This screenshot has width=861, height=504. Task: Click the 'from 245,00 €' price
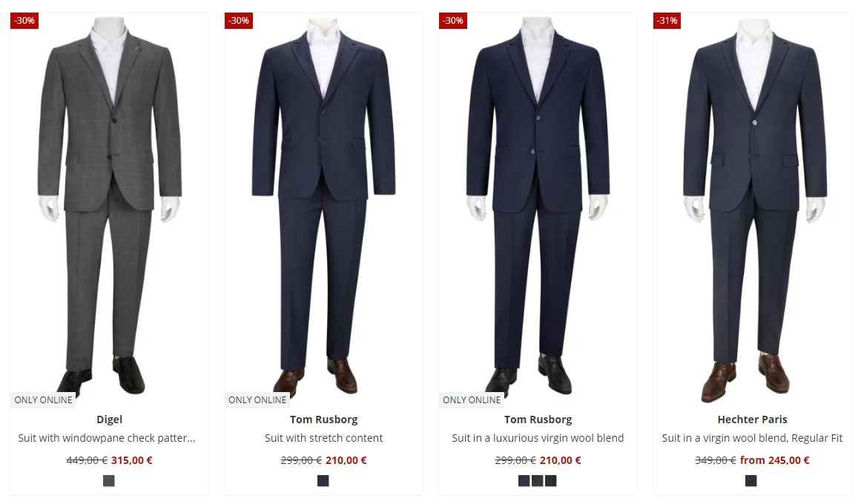775,460
